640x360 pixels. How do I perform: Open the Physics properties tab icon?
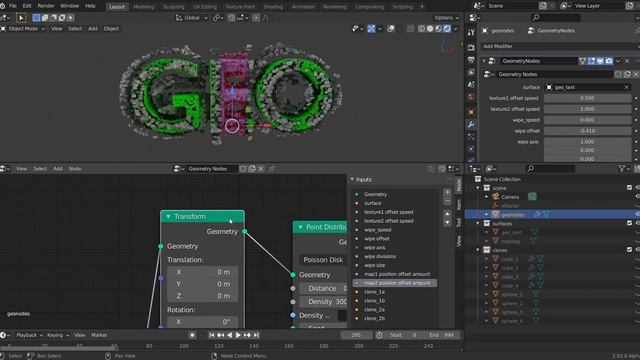[x=471, y=149]
